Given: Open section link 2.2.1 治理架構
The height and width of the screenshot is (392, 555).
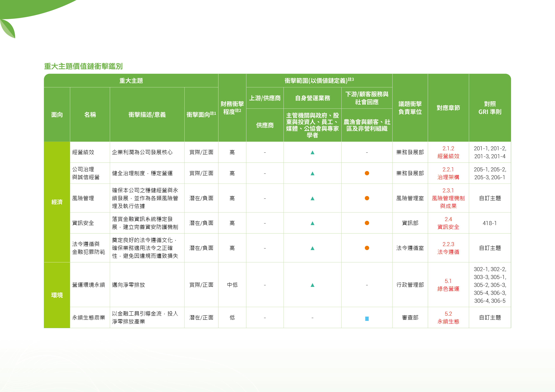Looking at the screenshot, I should (x=448, y=173).
